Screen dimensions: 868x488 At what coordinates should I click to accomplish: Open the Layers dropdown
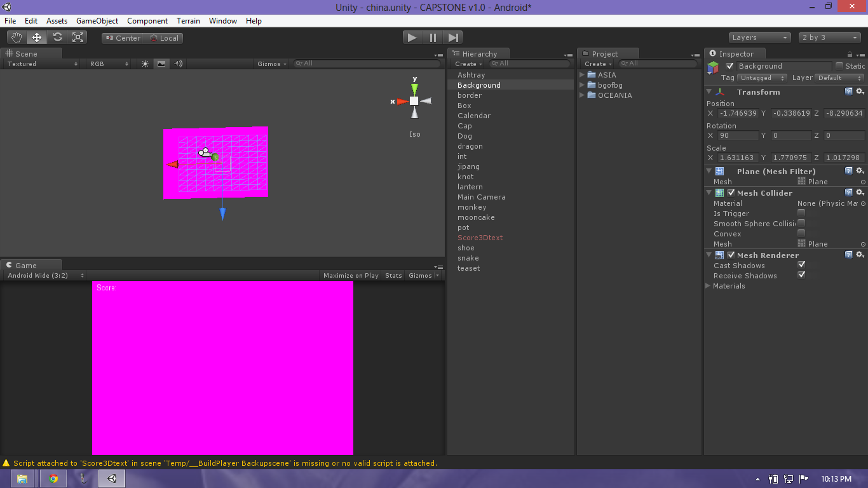coord(760,37)
